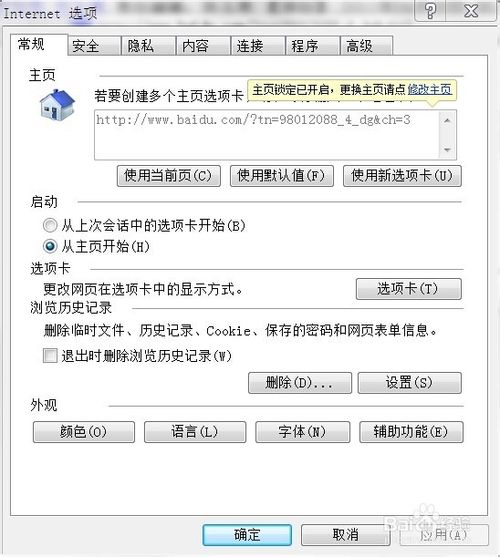Click the 修改主页 link in tooltip

[x=430, y=90]
